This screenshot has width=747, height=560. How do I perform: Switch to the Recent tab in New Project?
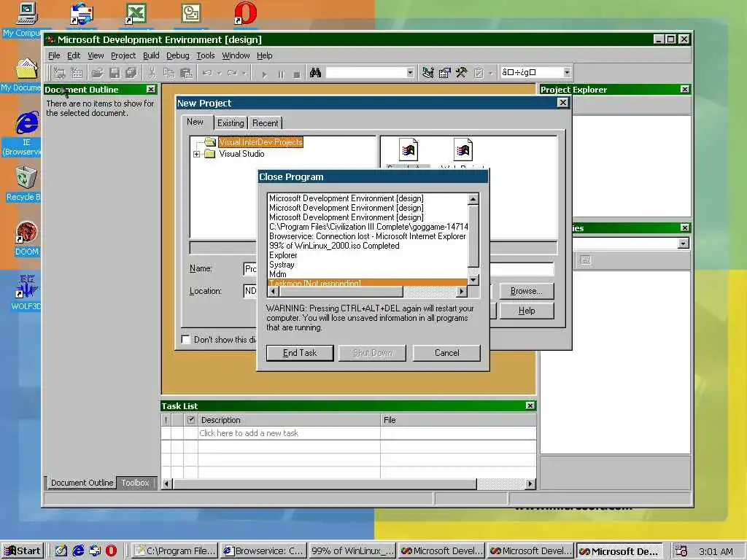[266, 123]
